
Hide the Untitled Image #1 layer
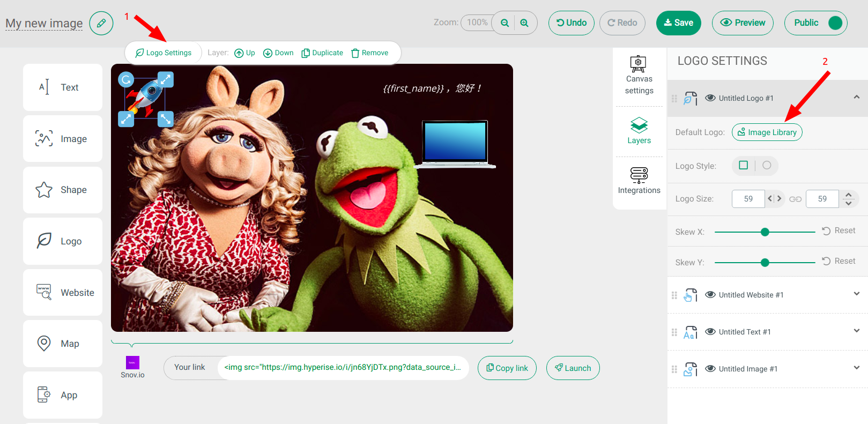click(710, 369)
